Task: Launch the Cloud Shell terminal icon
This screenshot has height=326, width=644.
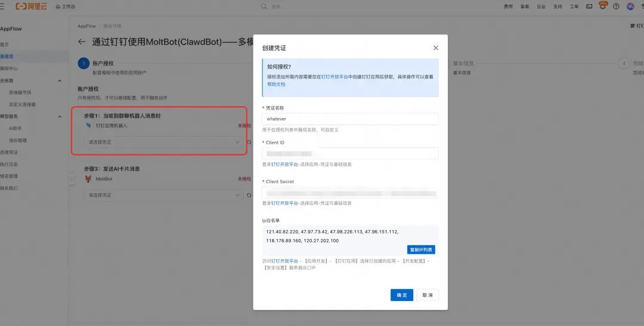Action: [589, 7]
